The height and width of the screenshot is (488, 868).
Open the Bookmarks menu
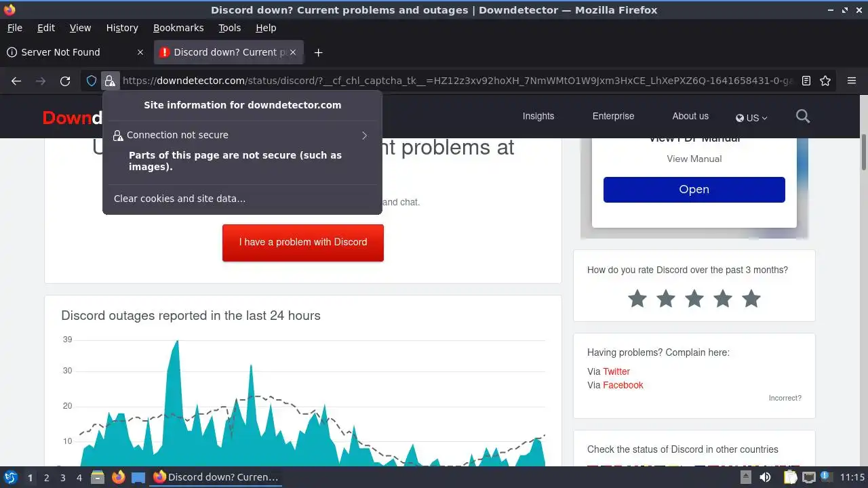[178, 28]
